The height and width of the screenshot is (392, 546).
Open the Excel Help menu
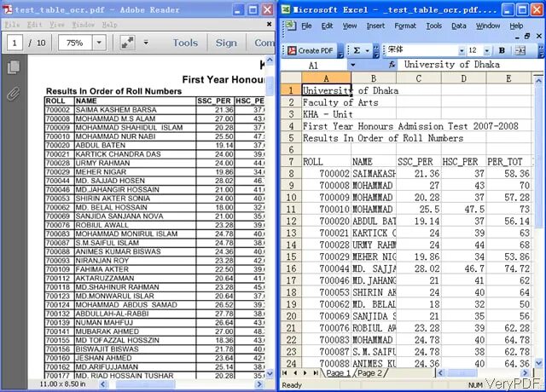tap(516, 26)
